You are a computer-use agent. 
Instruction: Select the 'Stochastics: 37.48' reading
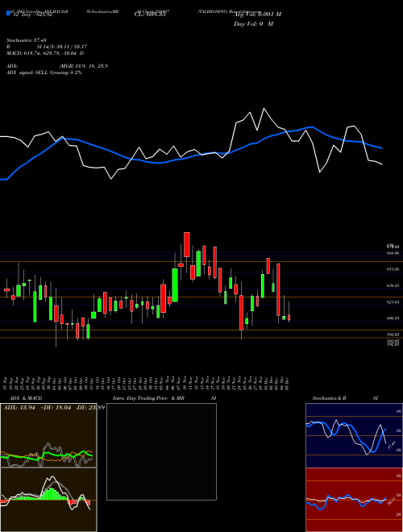pos(26,40)
